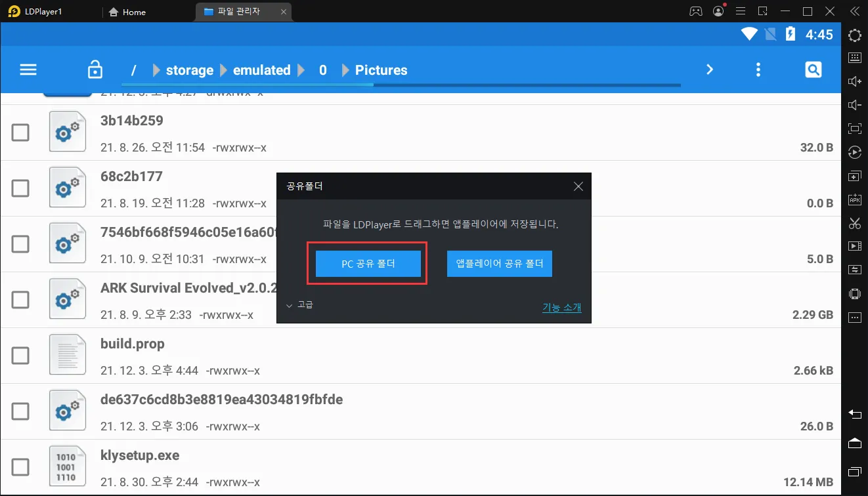Open the file search magnifier icon
Viewport: 868px width, 496px height.
click(x=813, y=69)
